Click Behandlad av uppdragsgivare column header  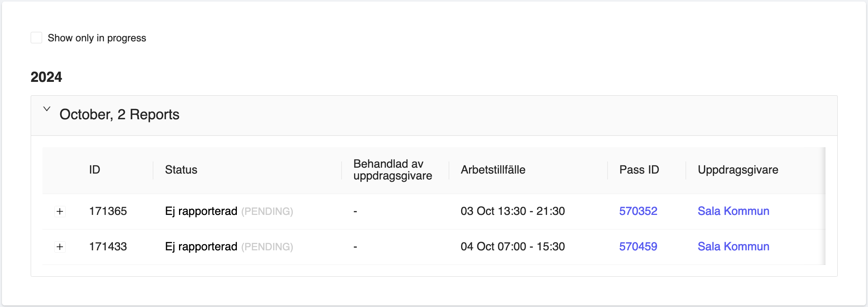click(392, 170)
